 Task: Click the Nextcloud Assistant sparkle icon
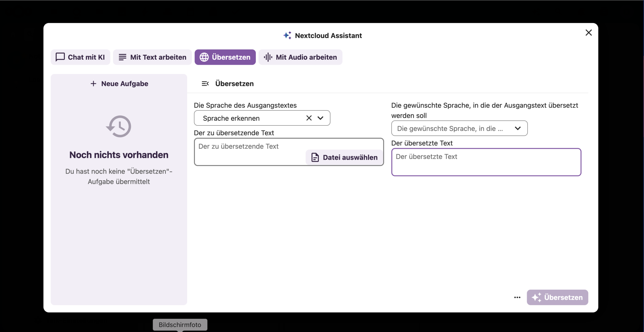(287, 36)
